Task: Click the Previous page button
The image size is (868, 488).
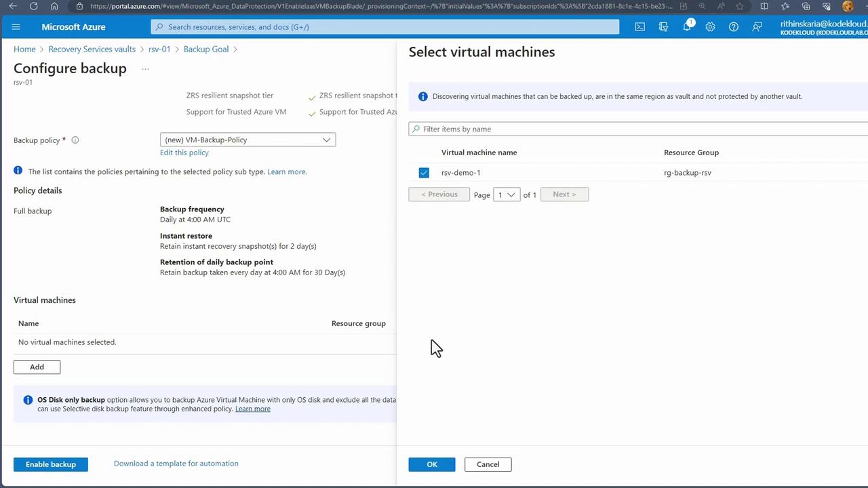Action: (439, 195)
